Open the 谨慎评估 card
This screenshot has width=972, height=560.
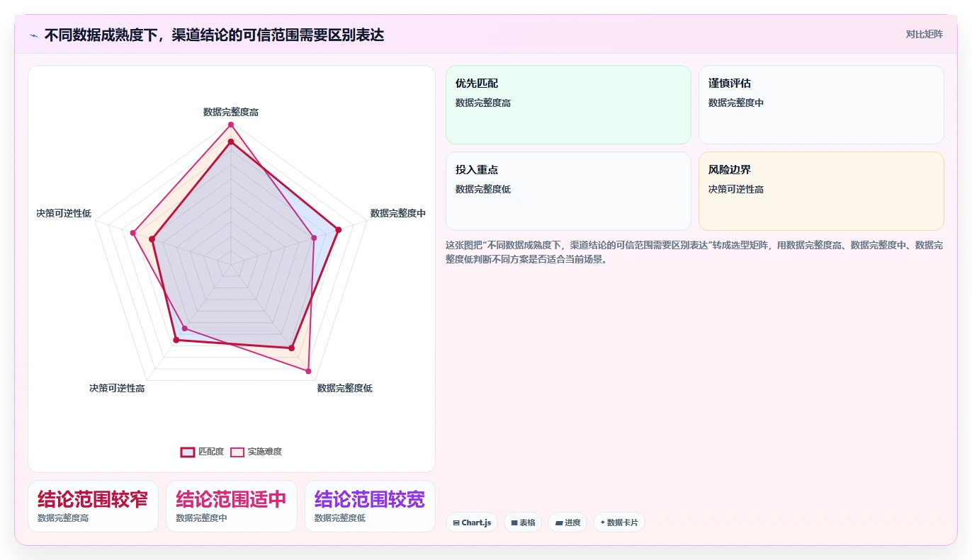pyautogui.click(x=821, y=105)
